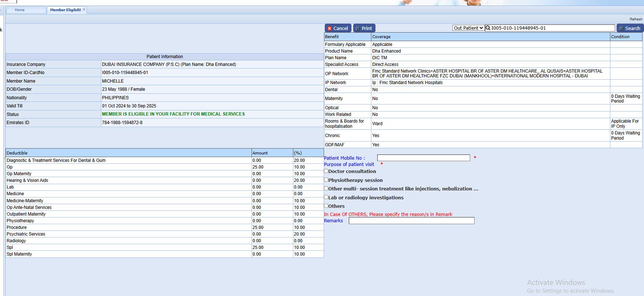The width and height of the screenshot is (644, 296).
Task: Click the icon on the Search button
Action: tap(621, 29)
